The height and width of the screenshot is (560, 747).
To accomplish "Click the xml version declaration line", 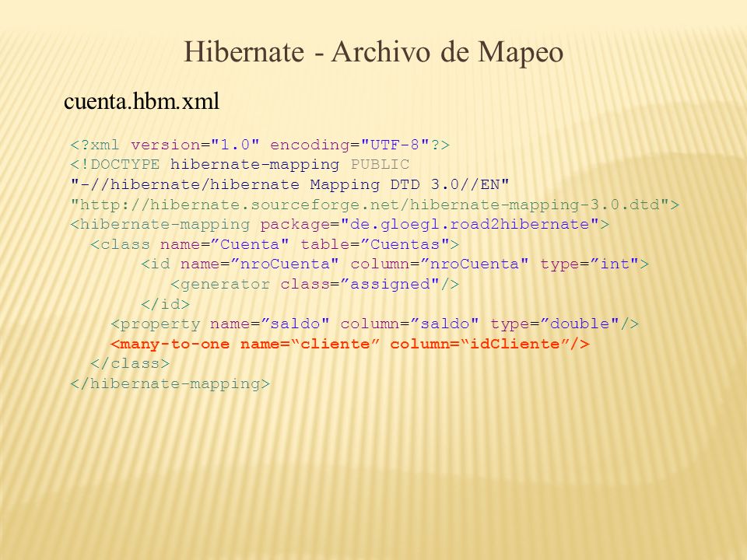I will pos(260,145).
